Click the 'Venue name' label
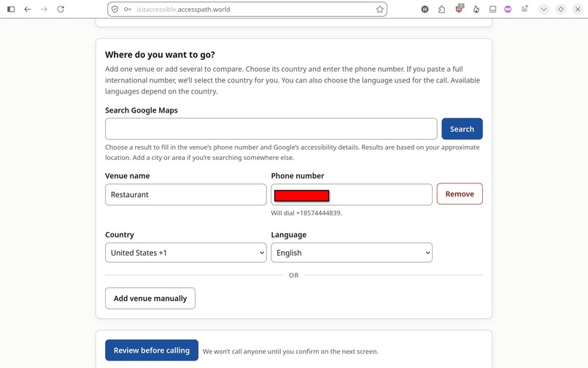The image size is (588, 368). coord(127,176)
